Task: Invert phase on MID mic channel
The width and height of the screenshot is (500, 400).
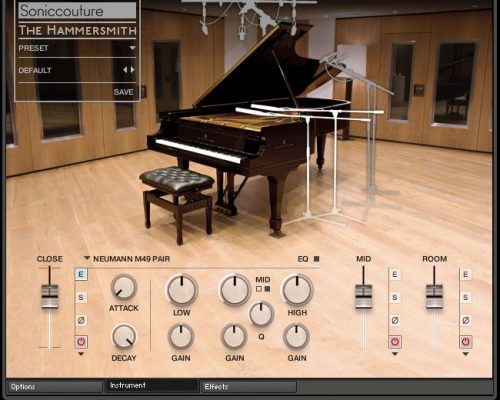Action: tap(395, 320)
